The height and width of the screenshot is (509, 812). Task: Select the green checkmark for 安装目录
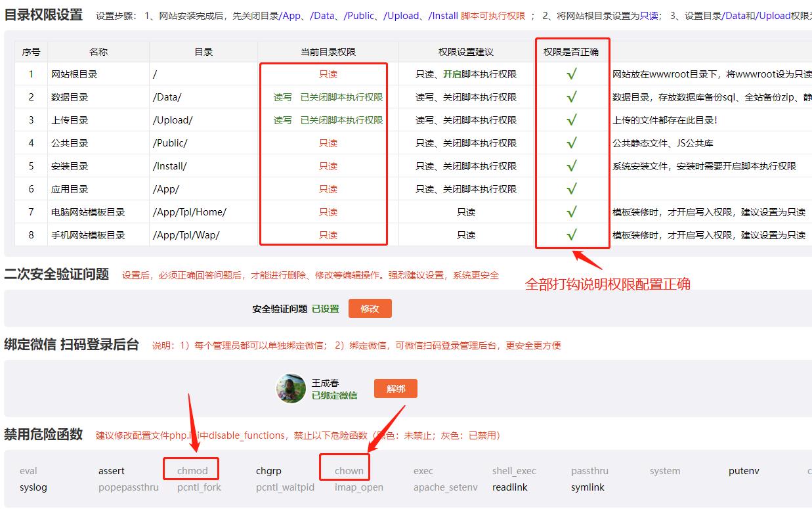[x=572, y=166]
